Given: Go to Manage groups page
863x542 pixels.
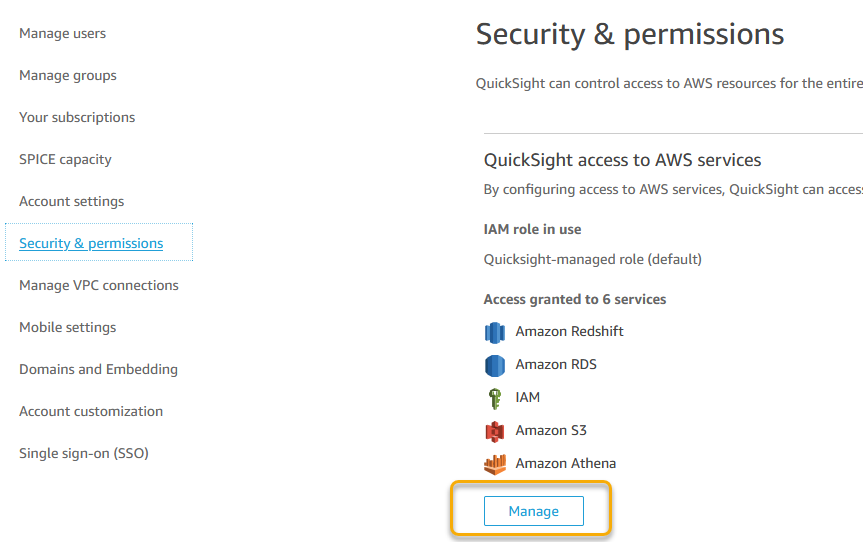Looking at the screenshot, I should (x=67, y=76).
